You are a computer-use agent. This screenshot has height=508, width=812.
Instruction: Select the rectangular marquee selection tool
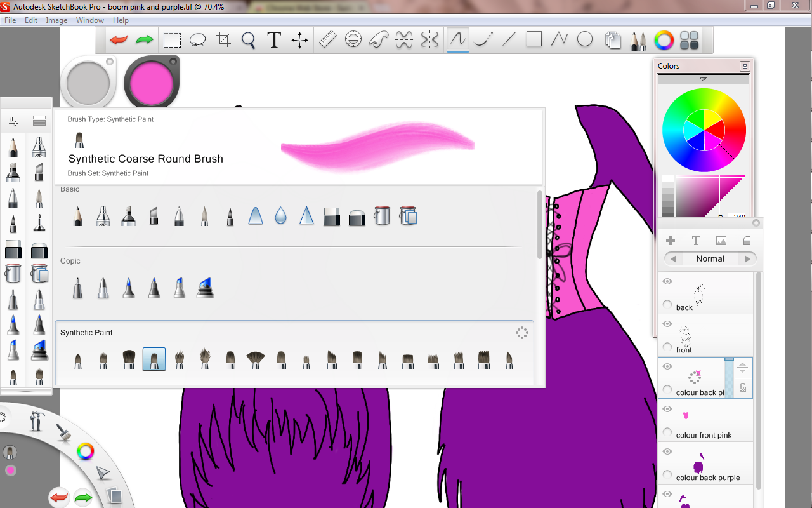click(x=172, y=41)
